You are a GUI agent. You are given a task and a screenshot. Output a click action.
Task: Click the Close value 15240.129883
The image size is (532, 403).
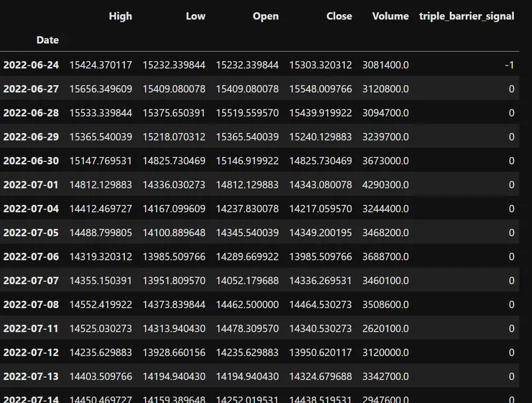click(x=321, y=137)
